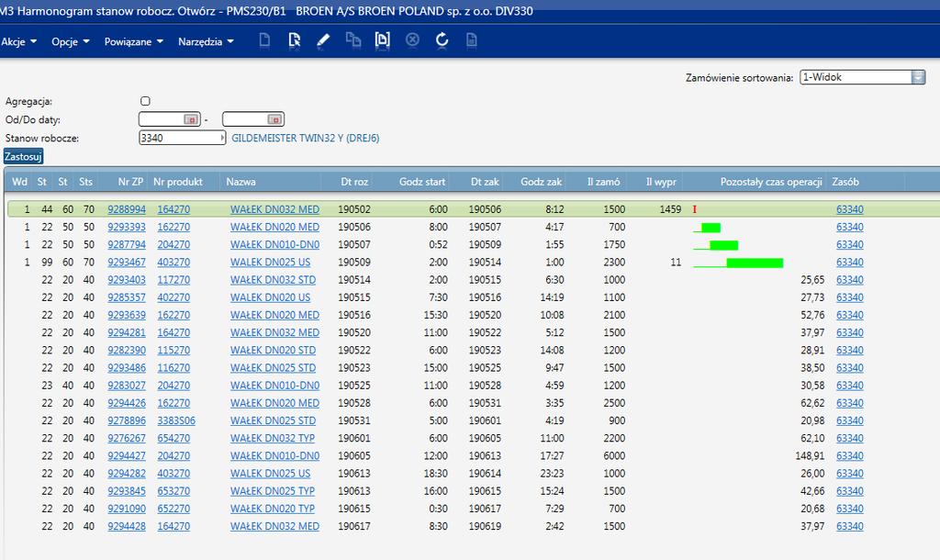Open order link 9293403
The width and height of the screenshot is (940, 560).
click(127, 280)
